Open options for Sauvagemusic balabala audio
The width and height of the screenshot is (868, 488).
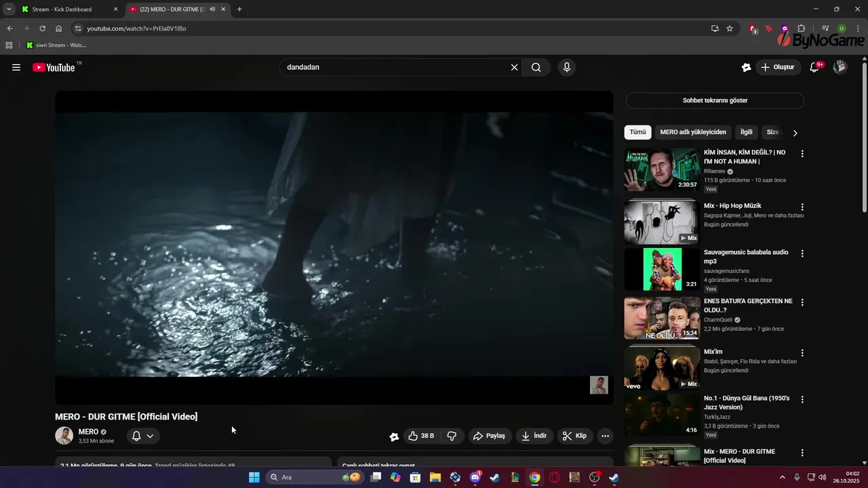coord(802,253)
